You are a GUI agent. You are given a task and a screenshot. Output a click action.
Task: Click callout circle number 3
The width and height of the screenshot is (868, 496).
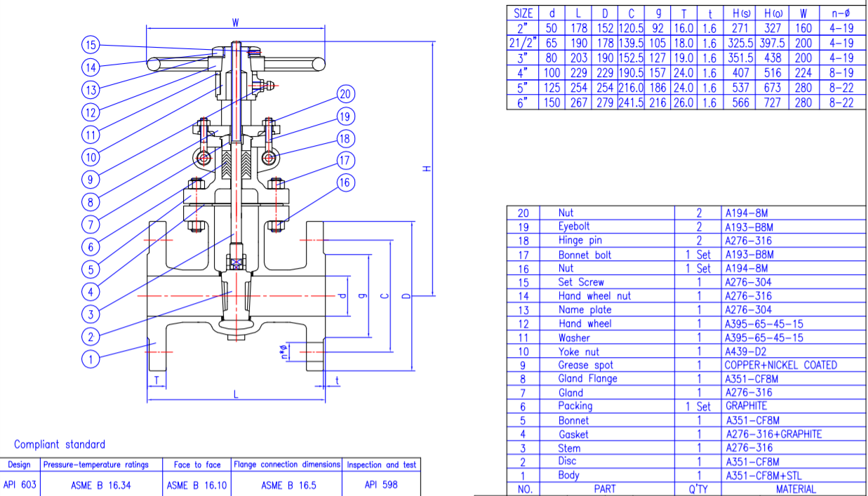pyautogui.click(x=90, y=314)
